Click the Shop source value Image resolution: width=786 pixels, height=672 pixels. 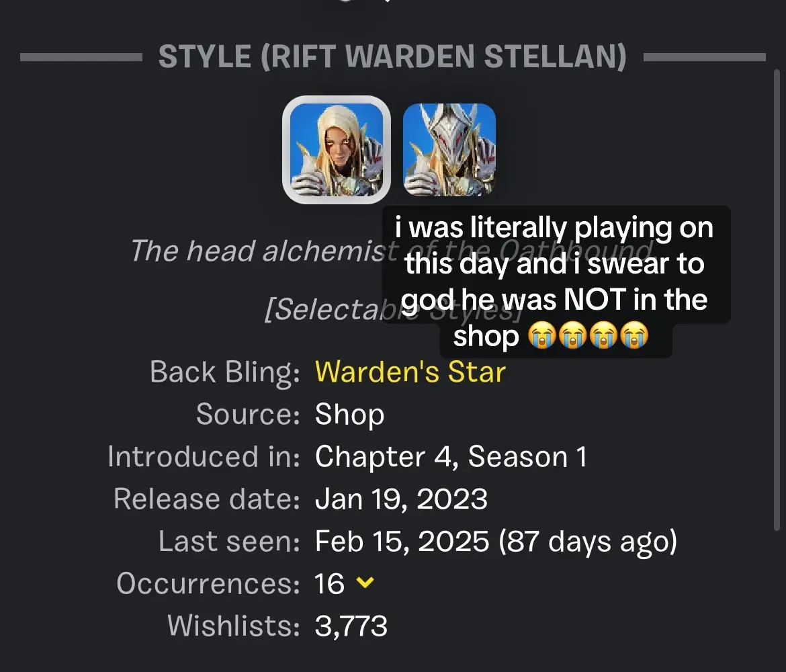click(x=349, y=415)
